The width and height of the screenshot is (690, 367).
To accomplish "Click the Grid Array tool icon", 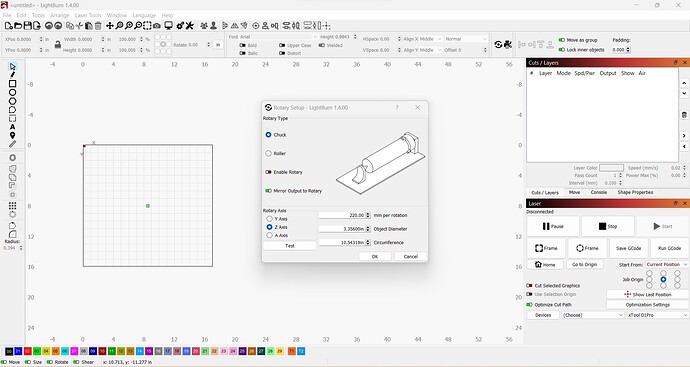I will tap(12, 206).
